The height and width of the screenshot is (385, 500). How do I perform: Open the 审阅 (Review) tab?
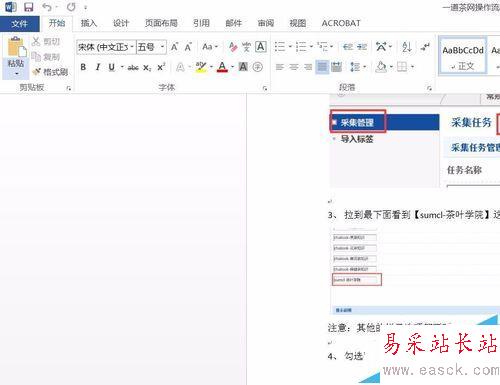[x=266, y=23]
